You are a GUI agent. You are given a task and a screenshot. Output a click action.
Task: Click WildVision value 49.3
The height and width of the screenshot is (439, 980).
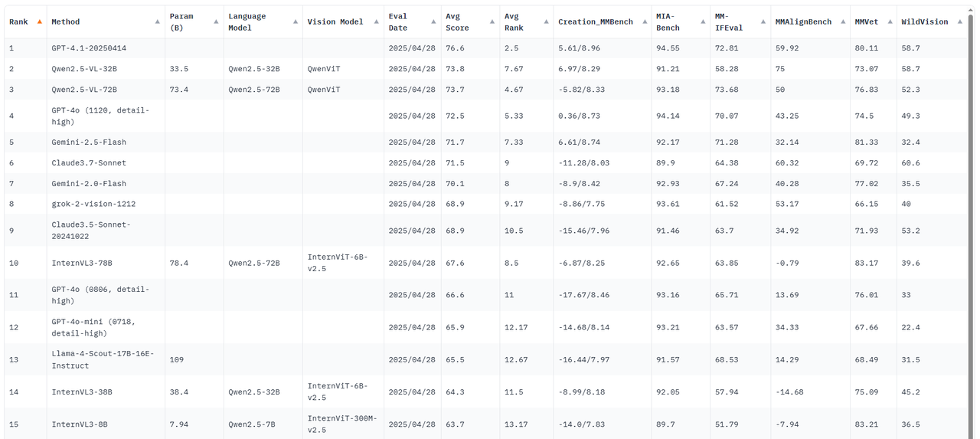point(910,116)
